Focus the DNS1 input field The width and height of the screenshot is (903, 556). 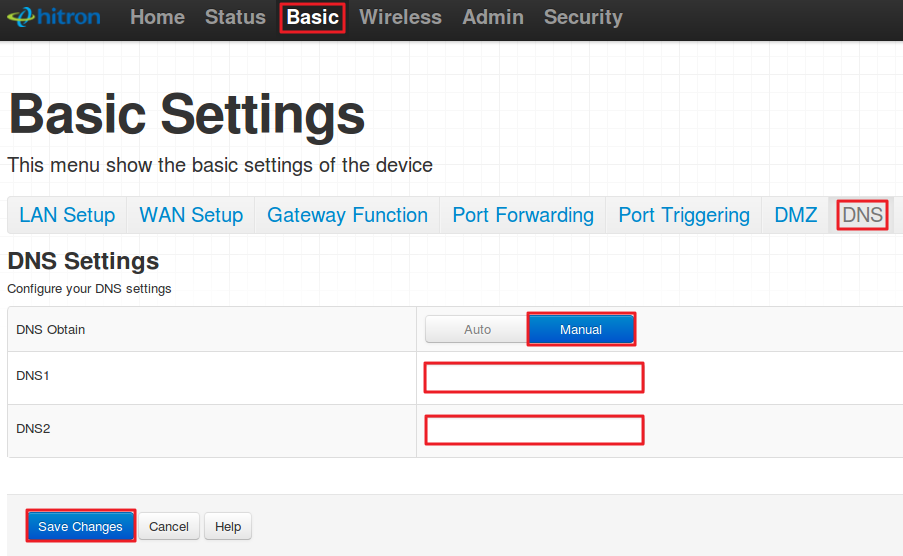(x=534, y=378)
